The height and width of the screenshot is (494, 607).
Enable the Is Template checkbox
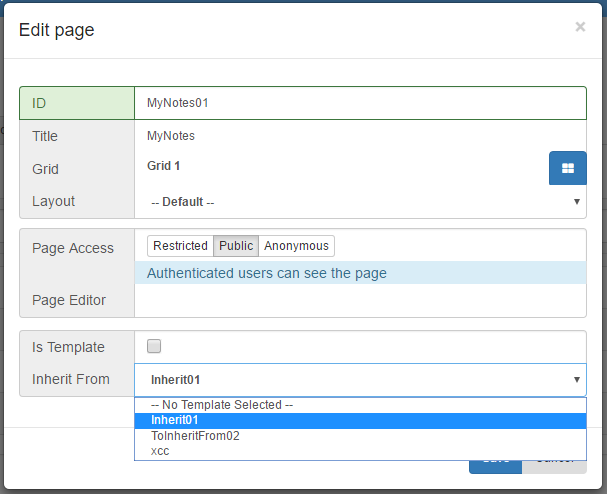click(x=154, y=347)
